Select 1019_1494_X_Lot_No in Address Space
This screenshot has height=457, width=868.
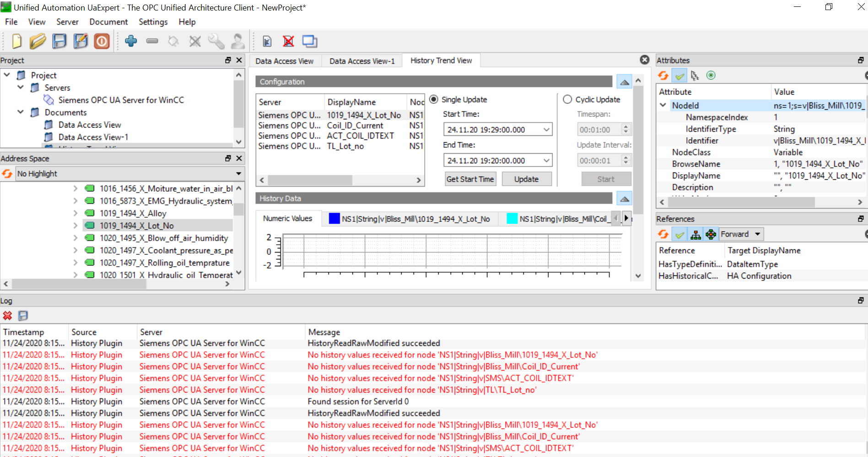click(x=137, y=226)
